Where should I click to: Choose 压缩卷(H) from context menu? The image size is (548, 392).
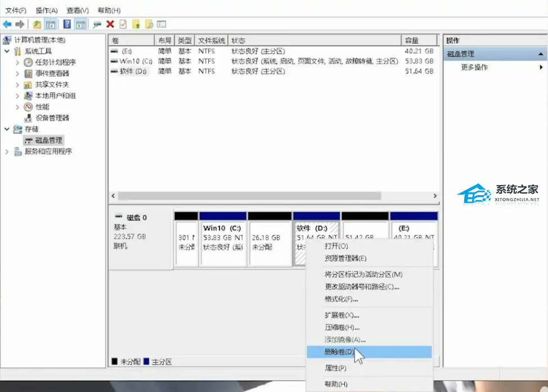pos(370,327)
